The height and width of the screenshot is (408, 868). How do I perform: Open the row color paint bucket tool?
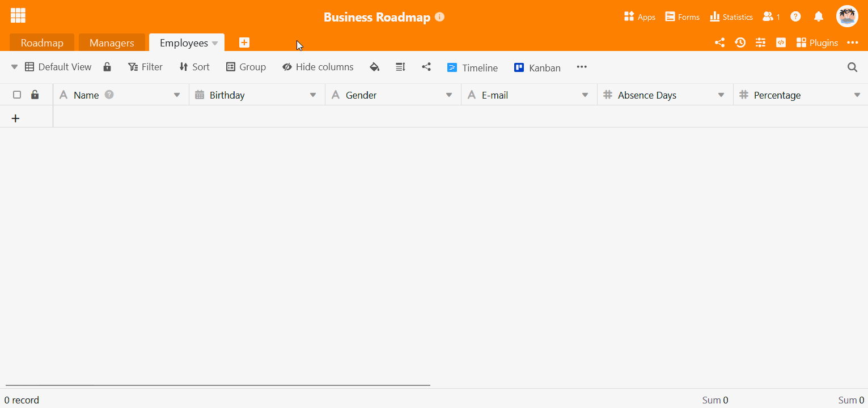click(x=374, y=67)
